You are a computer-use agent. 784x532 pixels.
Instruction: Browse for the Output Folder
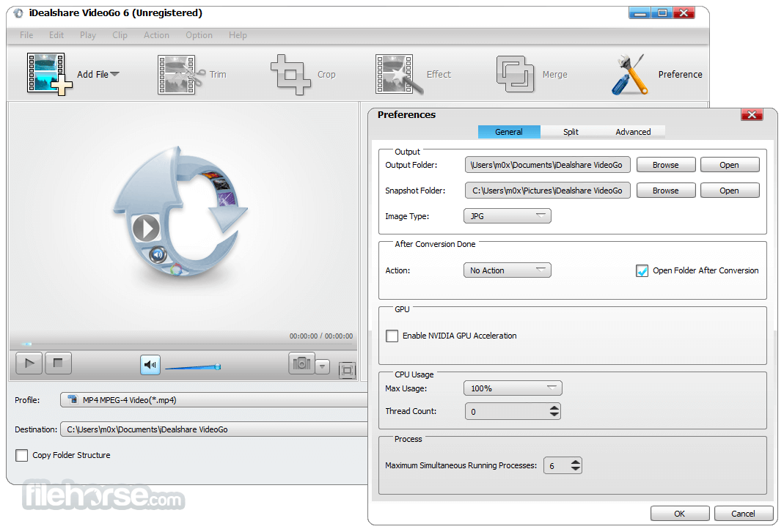665,165
